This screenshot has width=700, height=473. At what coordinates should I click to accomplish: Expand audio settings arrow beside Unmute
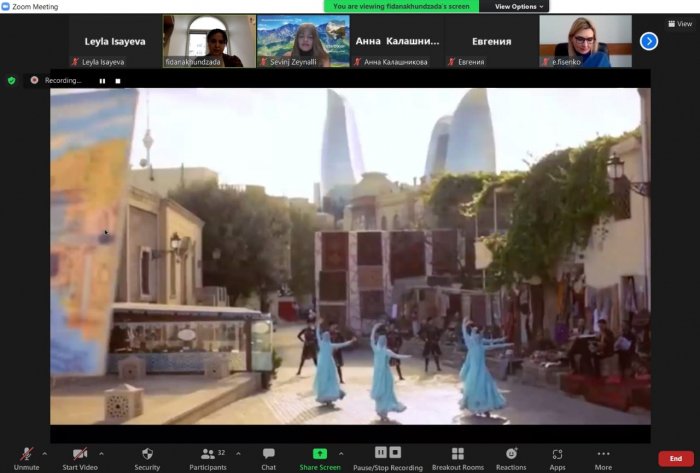point(45,453)
